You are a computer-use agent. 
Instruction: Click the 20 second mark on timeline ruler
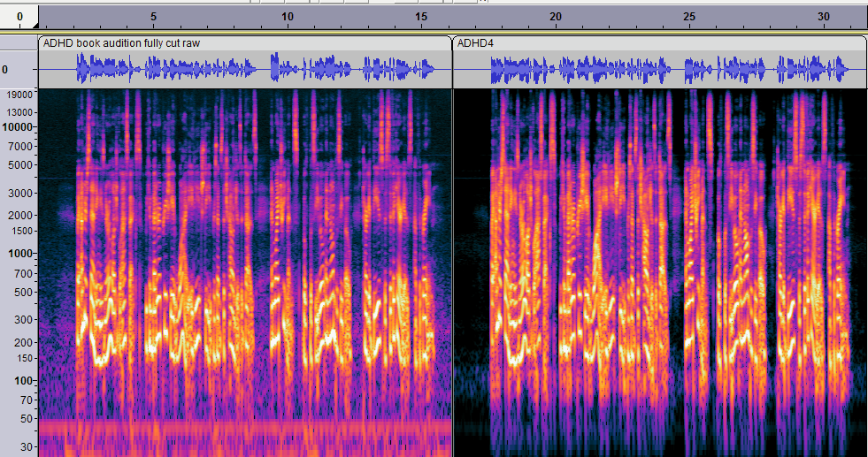point(556,17)
